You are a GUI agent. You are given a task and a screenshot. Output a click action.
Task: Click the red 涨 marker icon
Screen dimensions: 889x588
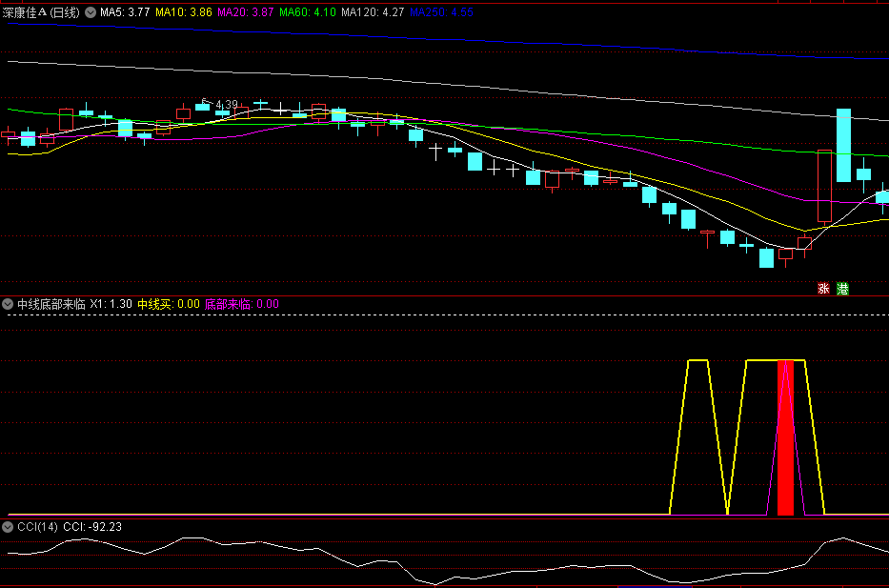tap(824, 289)
